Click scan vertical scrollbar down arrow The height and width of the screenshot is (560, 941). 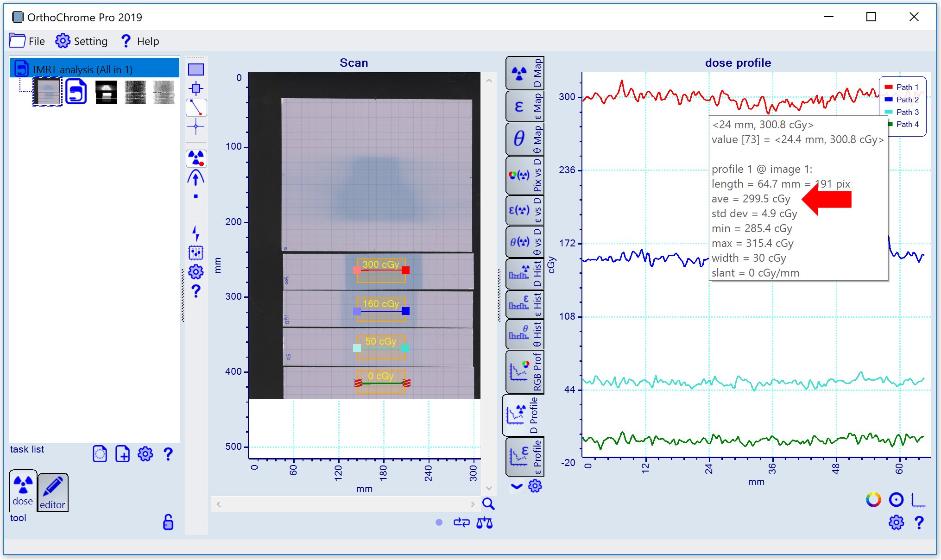click(489, 488)
